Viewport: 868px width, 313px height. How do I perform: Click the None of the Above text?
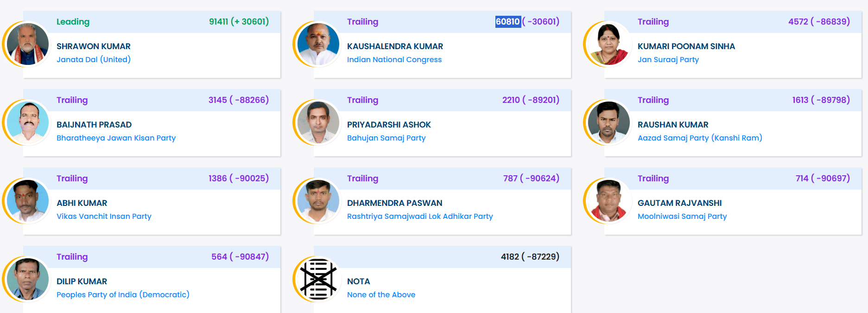(x=381, y=294)
